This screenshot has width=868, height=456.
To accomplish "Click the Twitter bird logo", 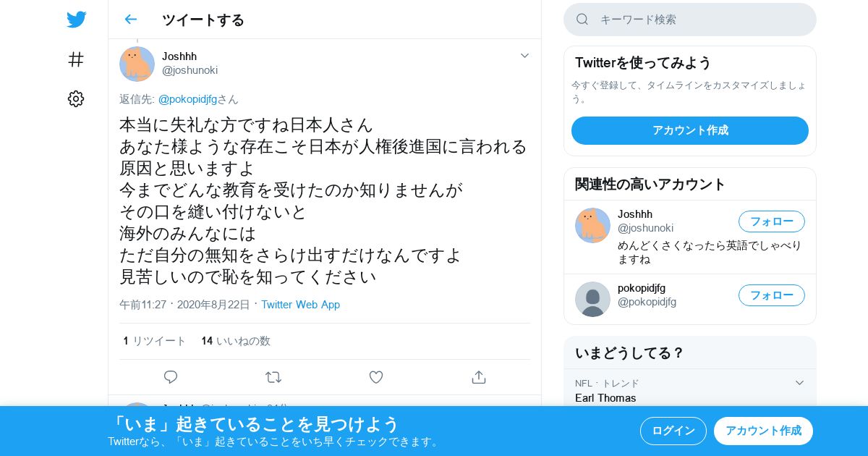I will [x=76, y=20].
